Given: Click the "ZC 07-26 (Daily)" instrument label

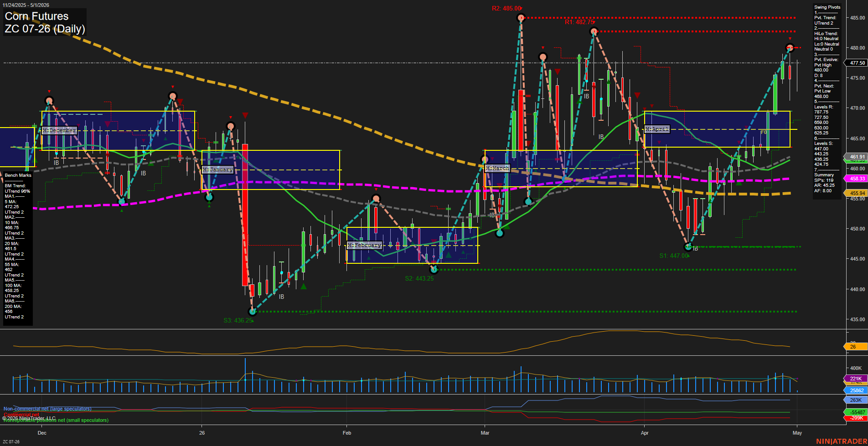Looking at the screenshot, I should [x=45, y=29].
